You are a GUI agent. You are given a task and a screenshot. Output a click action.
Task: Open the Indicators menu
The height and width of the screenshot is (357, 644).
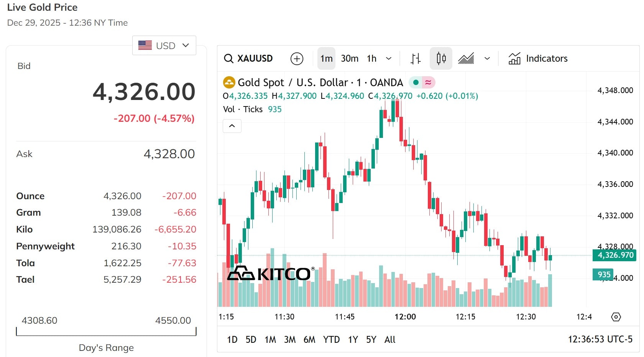pyautogui.click(x=538, y=59)
